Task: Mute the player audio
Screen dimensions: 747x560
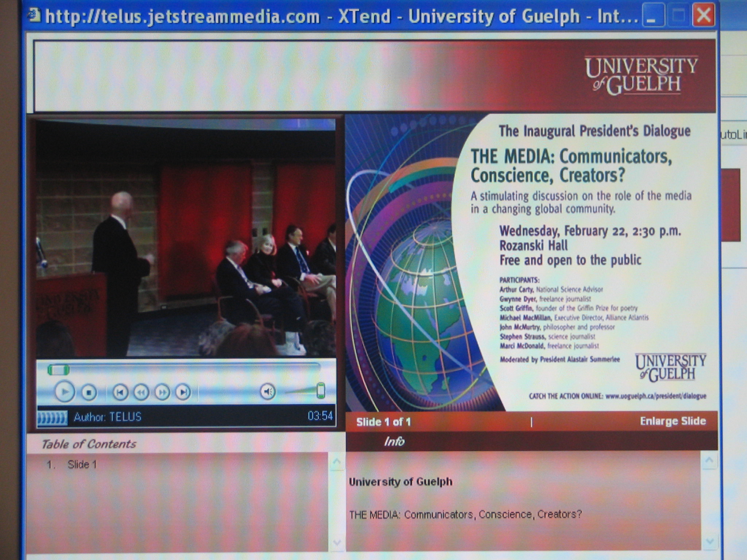Action: 268,392
